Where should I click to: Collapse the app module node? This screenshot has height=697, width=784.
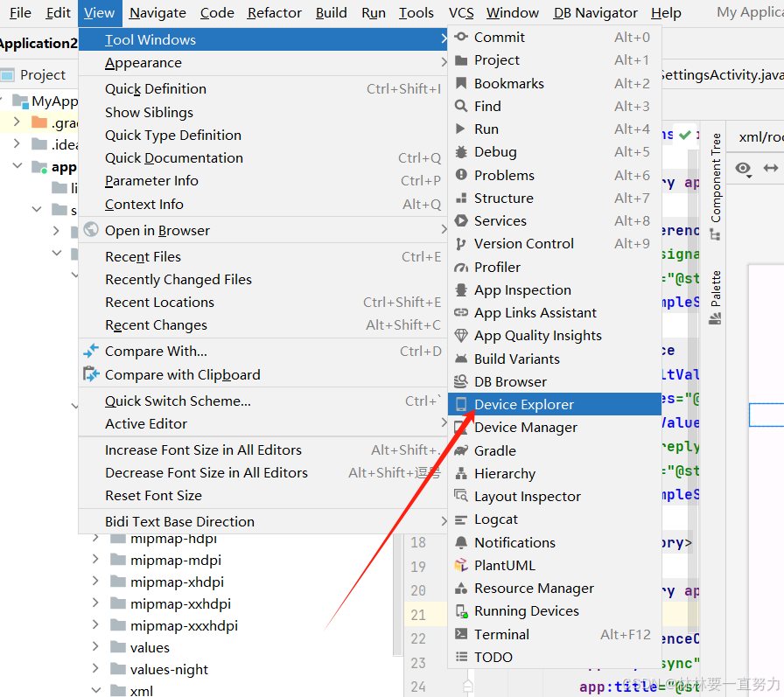(17, 165)
